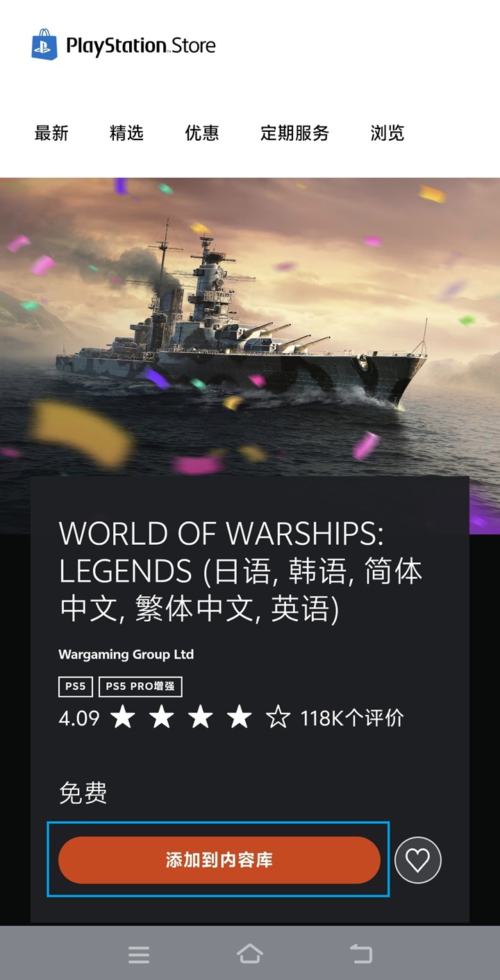Tap the empty fifth rating star
Viewport: 500px width, 980px height.
tap(278, 717)
